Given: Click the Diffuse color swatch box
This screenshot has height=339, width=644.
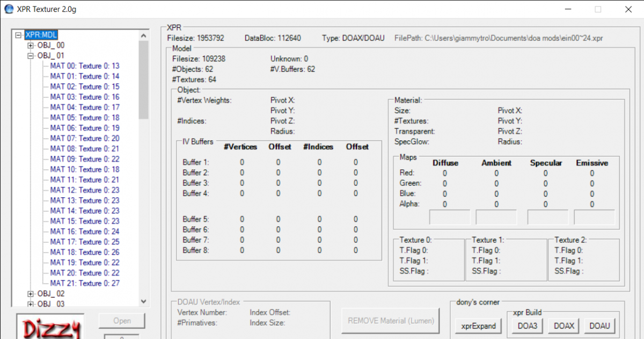Looking at the screenshot, I should click(450, 218).
